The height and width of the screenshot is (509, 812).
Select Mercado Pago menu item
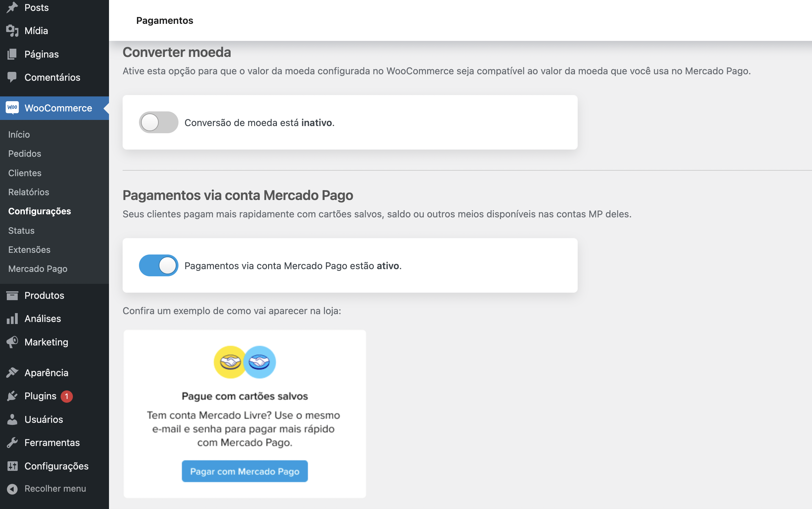click(37, 268)
